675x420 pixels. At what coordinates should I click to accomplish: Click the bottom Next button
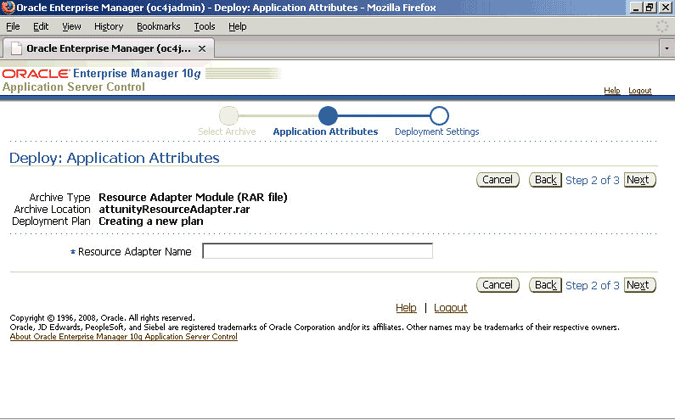coord(640,285)
